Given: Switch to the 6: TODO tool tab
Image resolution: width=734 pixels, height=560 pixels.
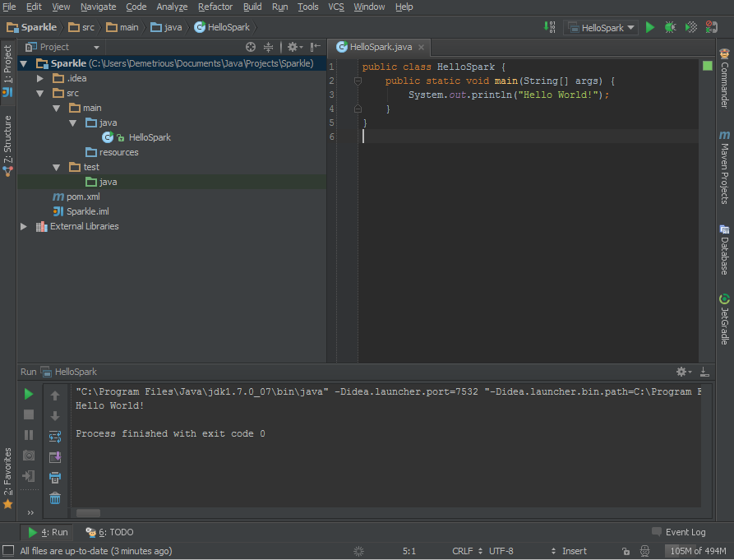Looking at the screenshot, I should pos(110,532).
